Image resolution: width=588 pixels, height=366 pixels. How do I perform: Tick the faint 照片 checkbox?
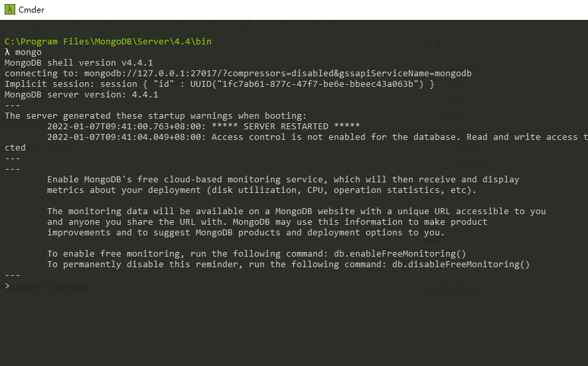pos(437,117)
